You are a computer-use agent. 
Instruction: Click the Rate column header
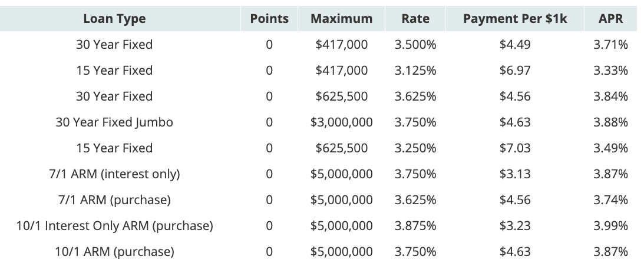[x=415, y=19]
